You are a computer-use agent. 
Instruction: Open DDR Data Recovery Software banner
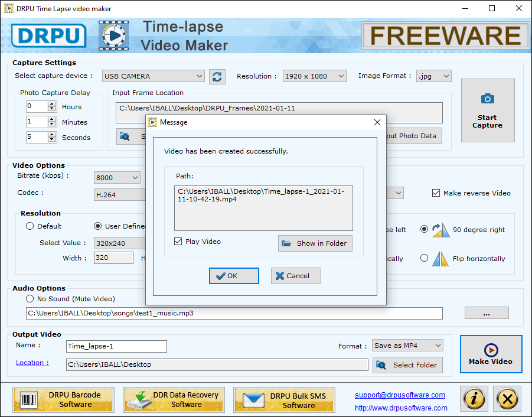click(174, 399)
